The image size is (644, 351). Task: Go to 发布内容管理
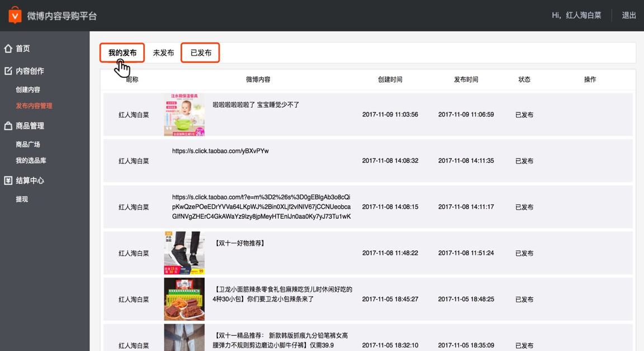tap(34, 106)
